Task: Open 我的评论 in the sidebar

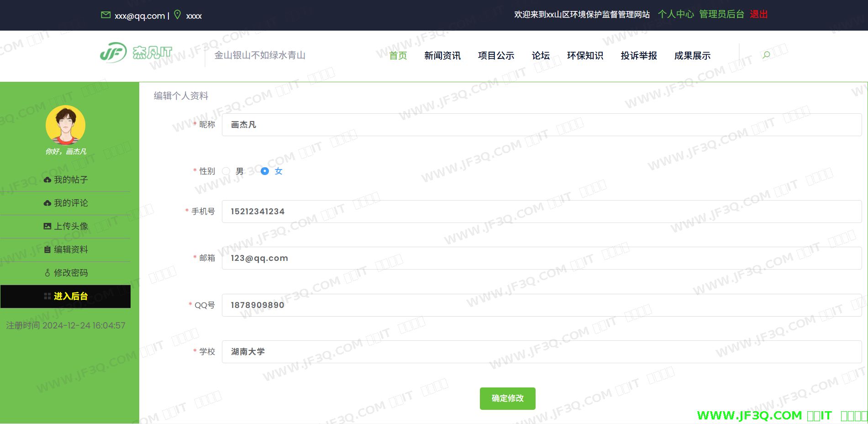Action: [70, 203]
